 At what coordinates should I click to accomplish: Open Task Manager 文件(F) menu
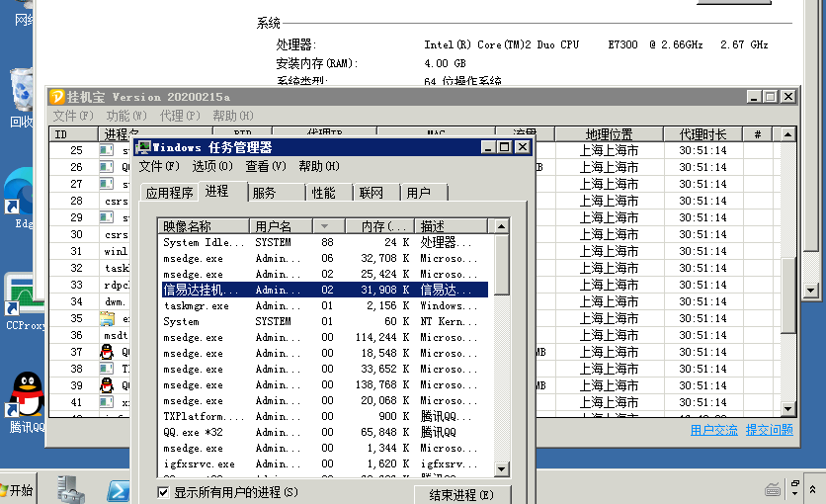[159, 166]
